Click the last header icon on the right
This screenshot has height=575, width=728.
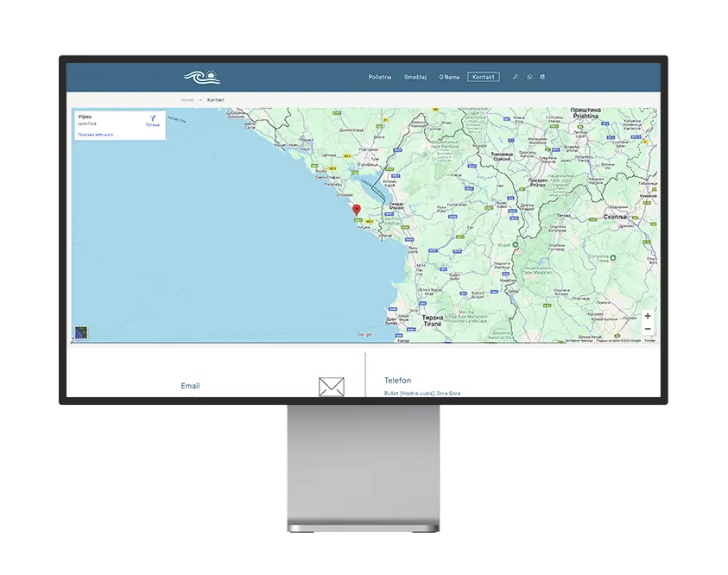[x=542, y=77]
